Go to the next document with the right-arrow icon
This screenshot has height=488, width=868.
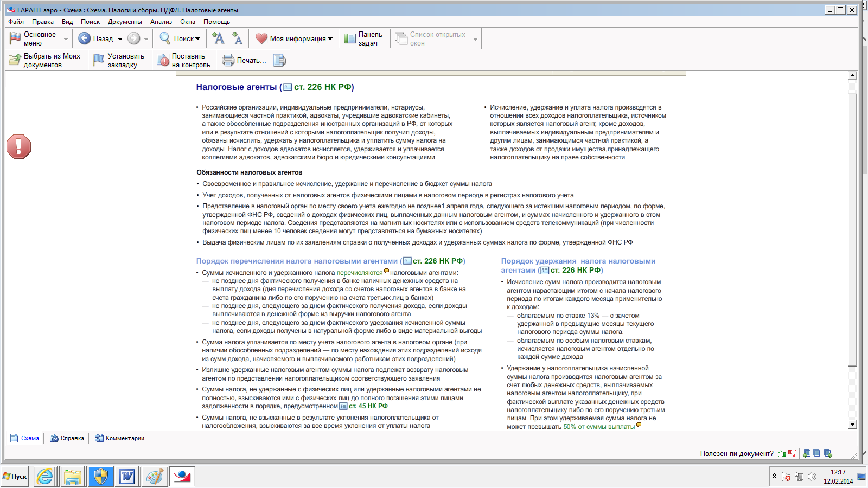(828, 453)
